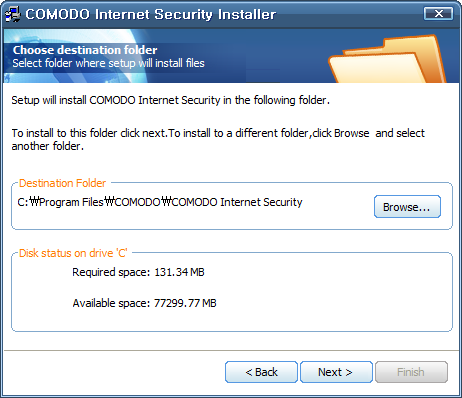Click the Disk status on drive 'C' label
The height and width of the screenshot is (398, 462).
tap(73, 253)
